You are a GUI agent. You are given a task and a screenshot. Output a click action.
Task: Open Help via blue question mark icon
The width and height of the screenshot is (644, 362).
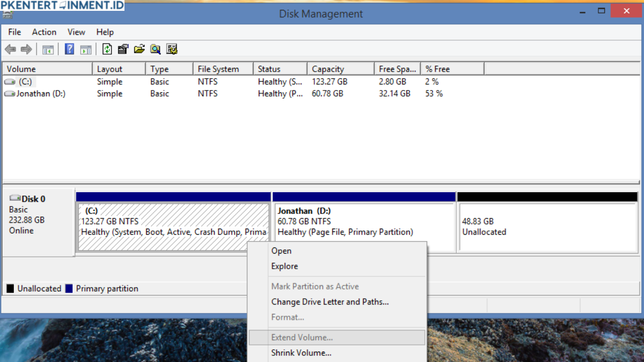pyautogui.click(x=69, y=49)
